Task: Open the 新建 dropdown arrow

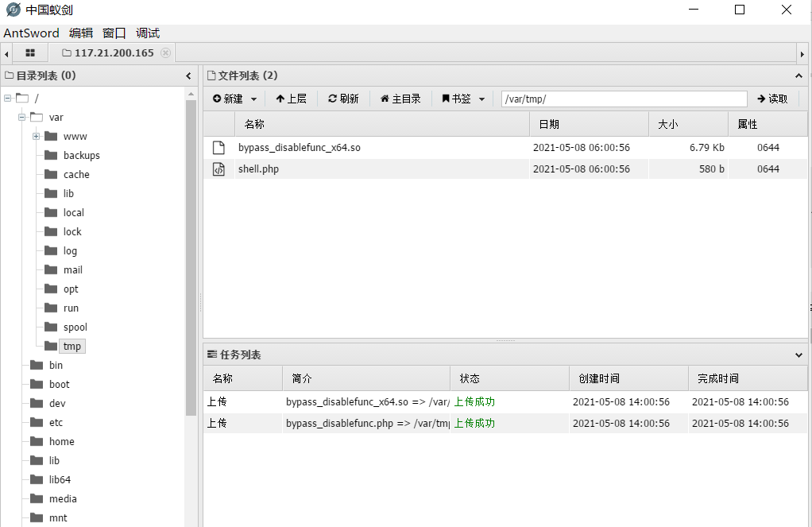Action: pyautogui.click(x=253, y=99)
